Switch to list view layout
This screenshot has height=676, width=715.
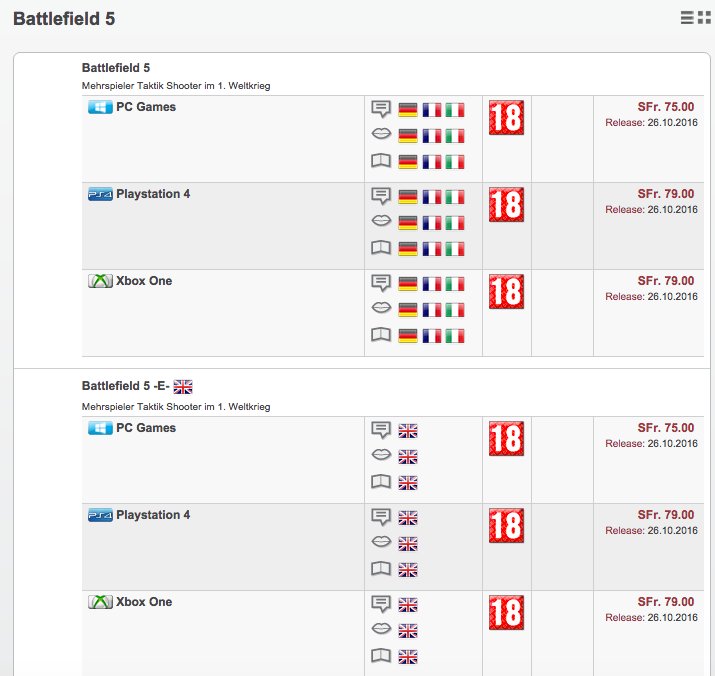click(687, 17)
